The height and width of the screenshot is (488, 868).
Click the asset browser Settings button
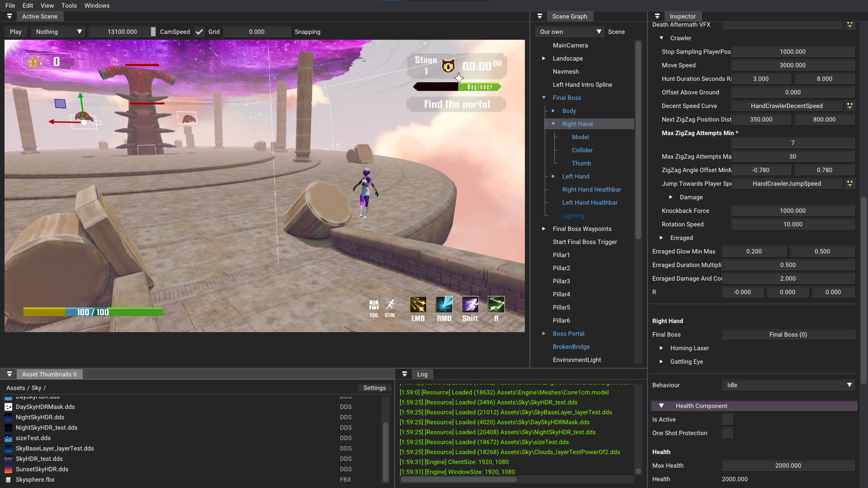tap(374, 388)
